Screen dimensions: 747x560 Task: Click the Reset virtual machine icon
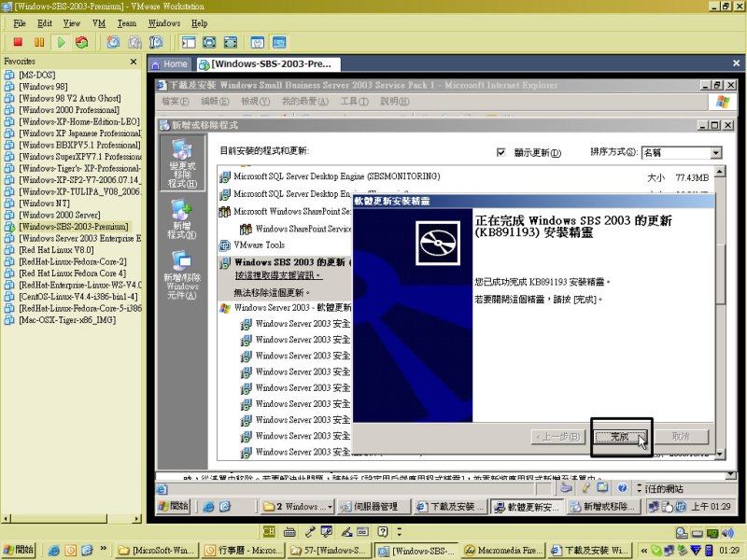[x=82, y=42]
